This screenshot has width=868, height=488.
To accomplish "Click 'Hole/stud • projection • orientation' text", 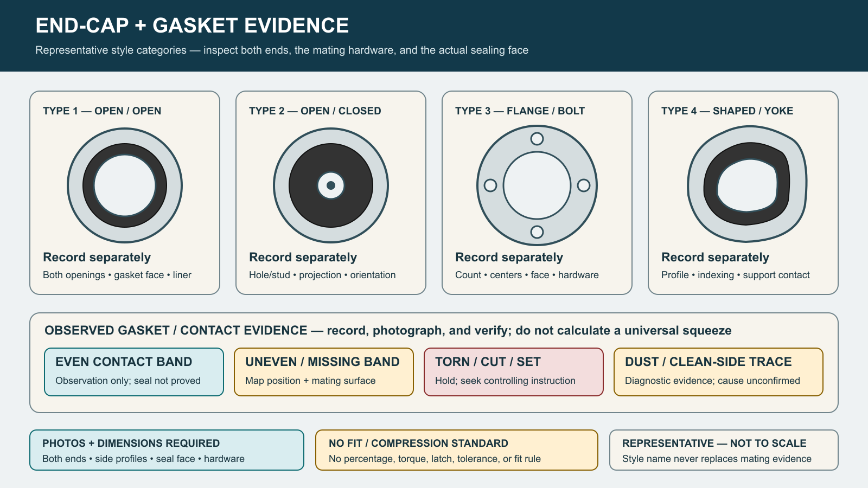I will [x=322, y=275].
